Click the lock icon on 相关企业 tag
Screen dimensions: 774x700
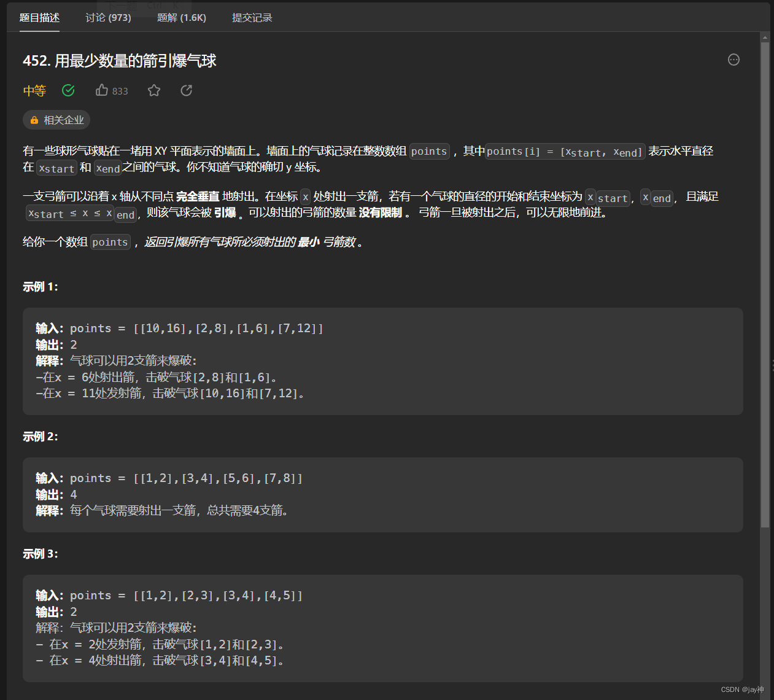pyautogui.click(x=34, y=120)
